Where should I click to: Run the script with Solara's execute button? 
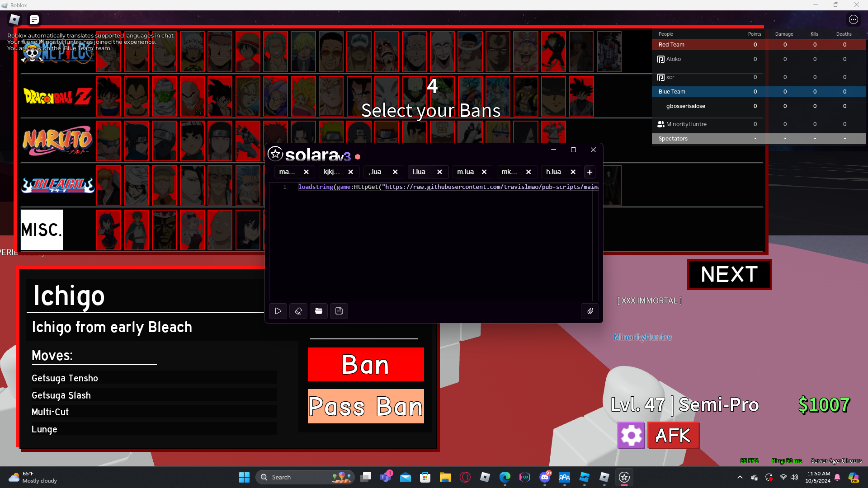[278, 311]
